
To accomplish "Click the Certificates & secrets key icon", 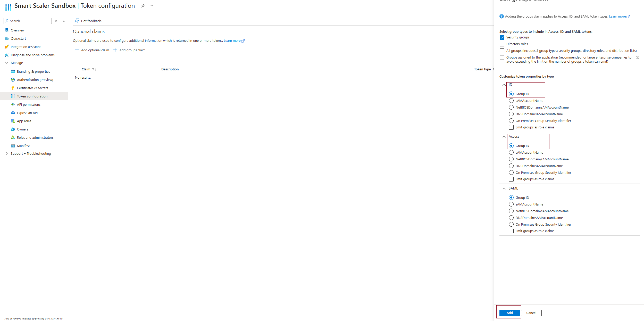I will coord(13,88).
